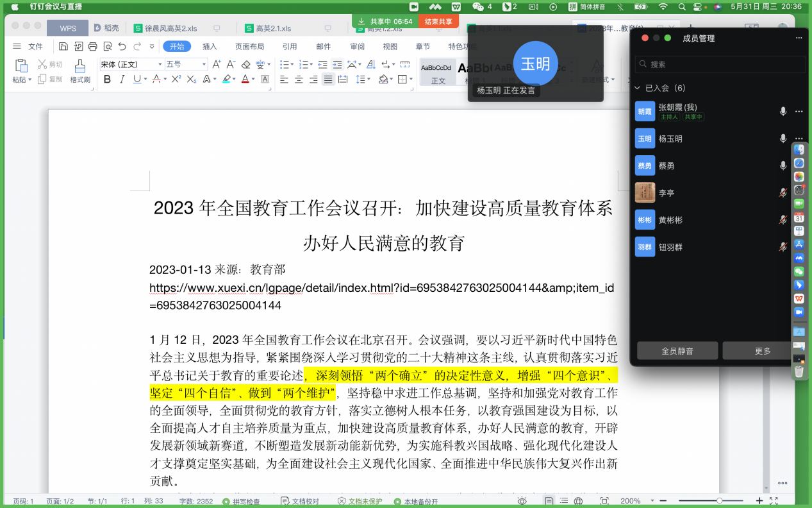Screen dimensions: 812x508
Task: Click 结束共享 to stop sharing
Action: coord(438,21)
